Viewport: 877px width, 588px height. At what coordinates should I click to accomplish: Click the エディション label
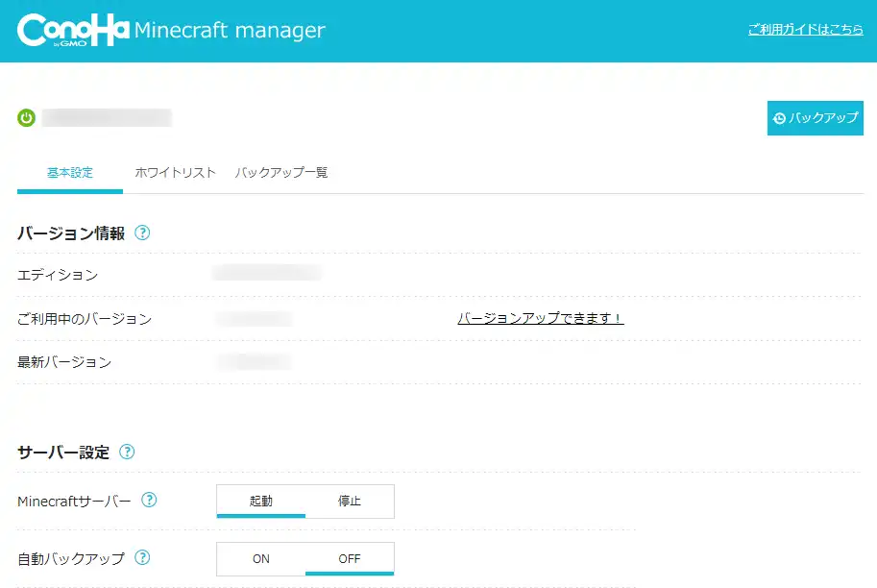58,275
